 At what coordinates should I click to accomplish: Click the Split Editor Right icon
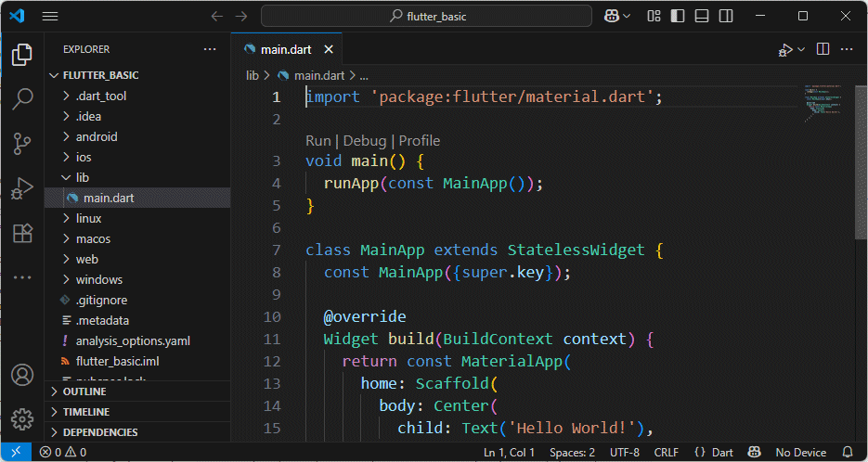pyautogui.click(x=822, y=49)
